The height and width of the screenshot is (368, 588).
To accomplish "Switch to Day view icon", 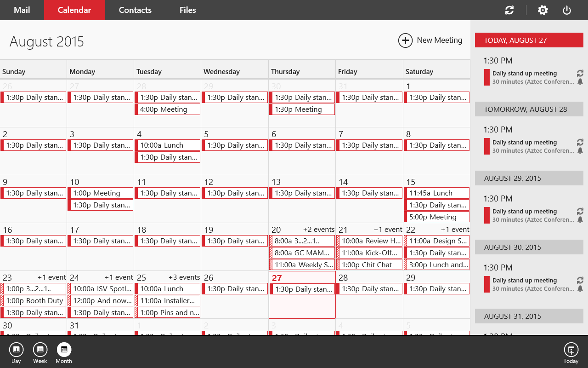I will (x=16, y=350).
